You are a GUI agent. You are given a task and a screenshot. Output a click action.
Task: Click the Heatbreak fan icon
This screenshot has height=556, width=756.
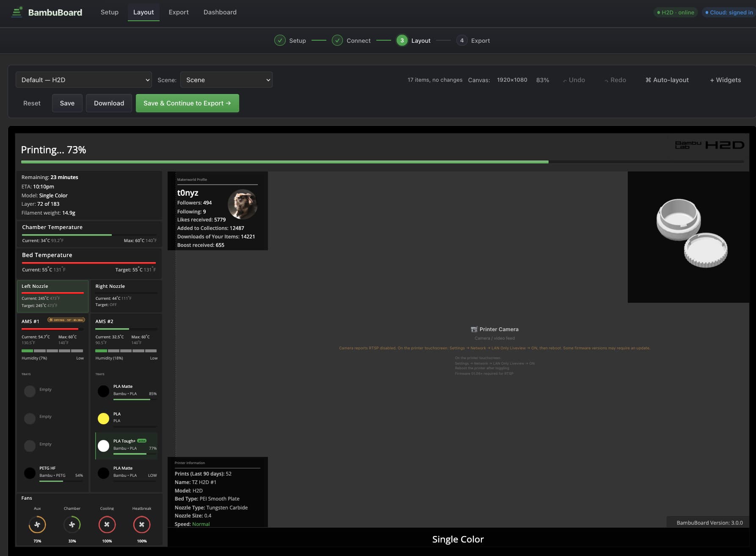[142, 525]
